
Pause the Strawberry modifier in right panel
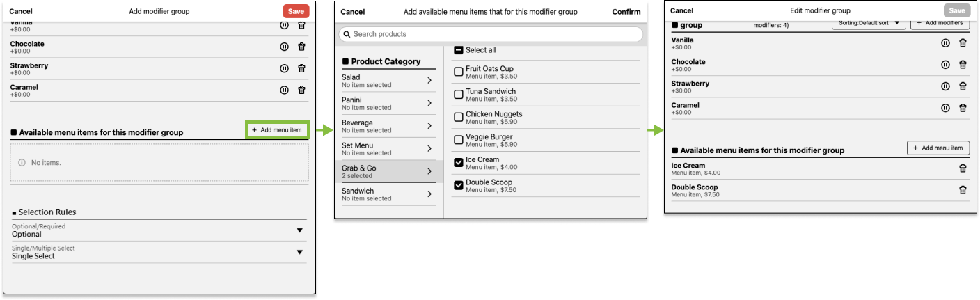click(945, 86)
